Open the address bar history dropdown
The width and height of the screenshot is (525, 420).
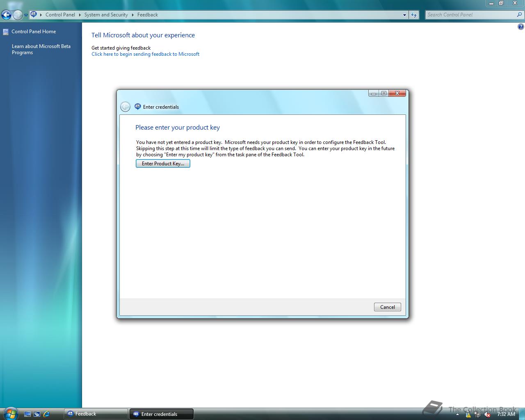tap(404, 14)
